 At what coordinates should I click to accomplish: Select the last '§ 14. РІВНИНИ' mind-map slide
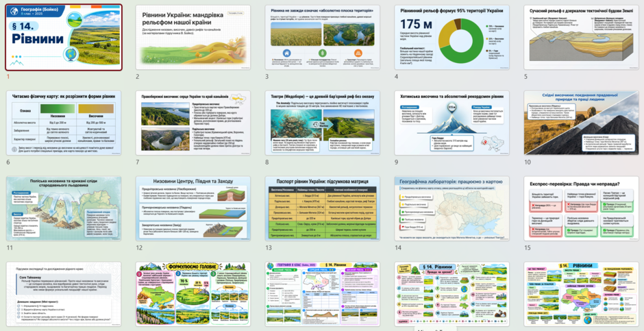[581, 294]
